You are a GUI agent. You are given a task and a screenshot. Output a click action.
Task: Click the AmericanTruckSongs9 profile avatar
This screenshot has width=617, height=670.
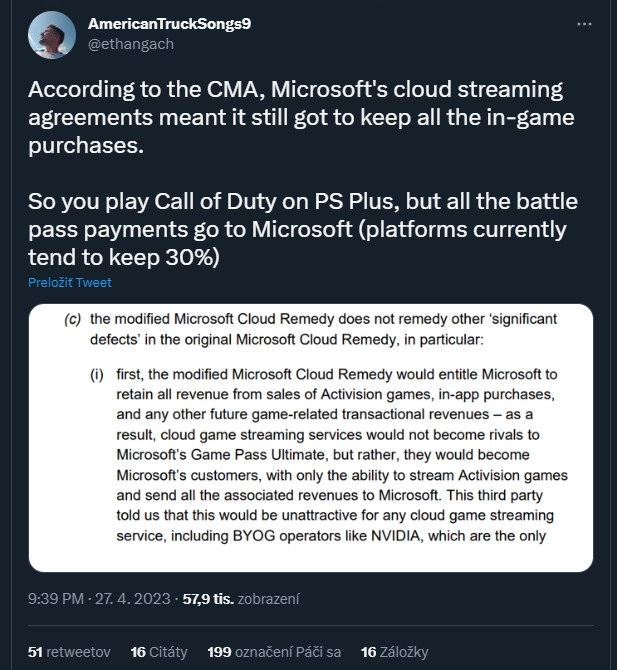(52, 35)
